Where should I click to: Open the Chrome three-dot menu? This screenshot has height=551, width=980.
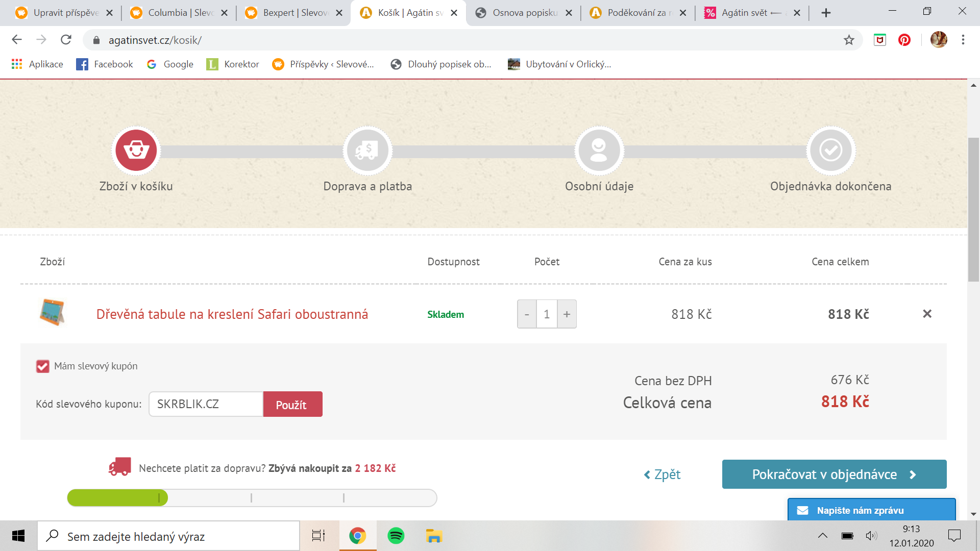(x=963, y=40)
